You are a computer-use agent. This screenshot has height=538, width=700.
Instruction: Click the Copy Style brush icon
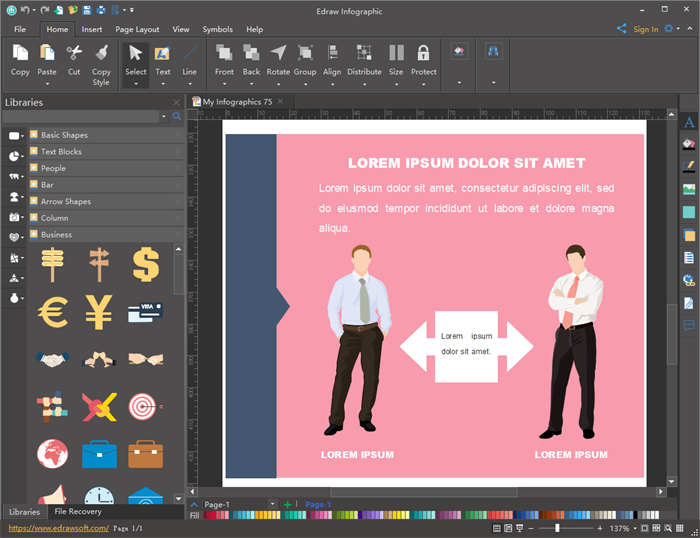tap(101, 53)
